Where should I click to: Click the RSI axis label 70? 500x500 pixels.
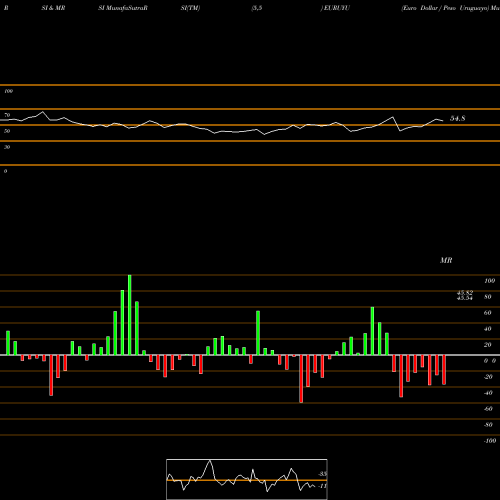[x=7, y=115]
